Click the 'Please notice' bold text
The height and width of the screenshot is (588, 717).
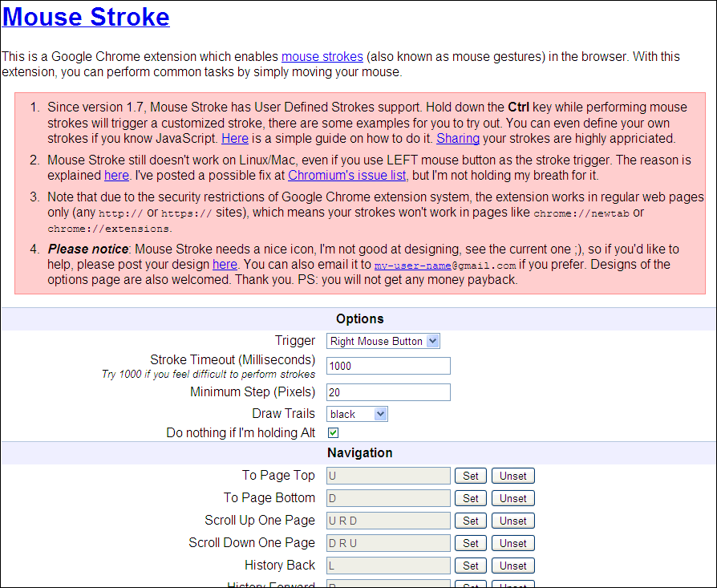(x=87, y=249)
